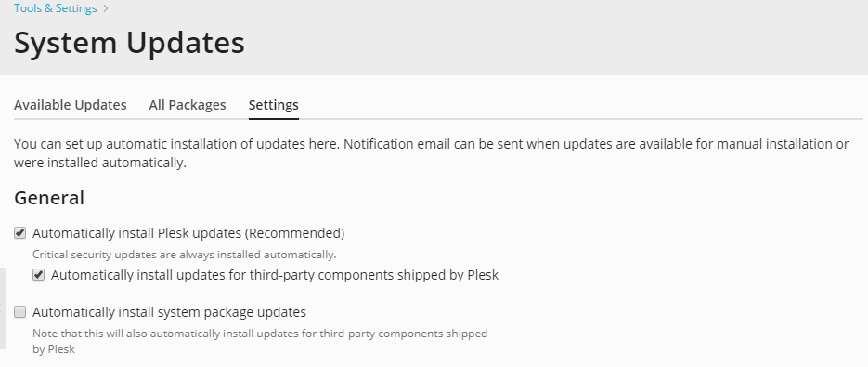
Task: Click the breadcrumb chevron after Tools & Settings
Action: (x=106, y=8)
